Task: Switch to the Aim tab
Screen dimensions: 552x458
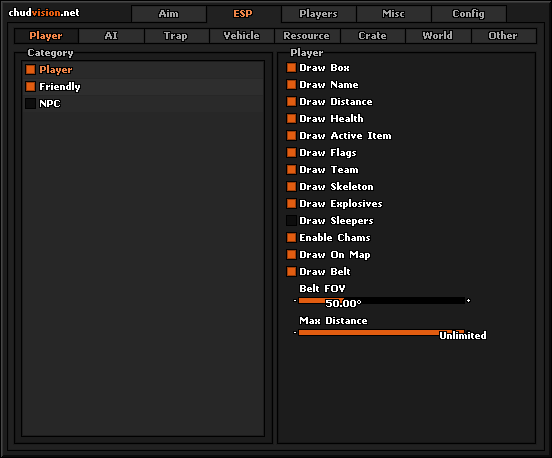Action: click(169, 14)
